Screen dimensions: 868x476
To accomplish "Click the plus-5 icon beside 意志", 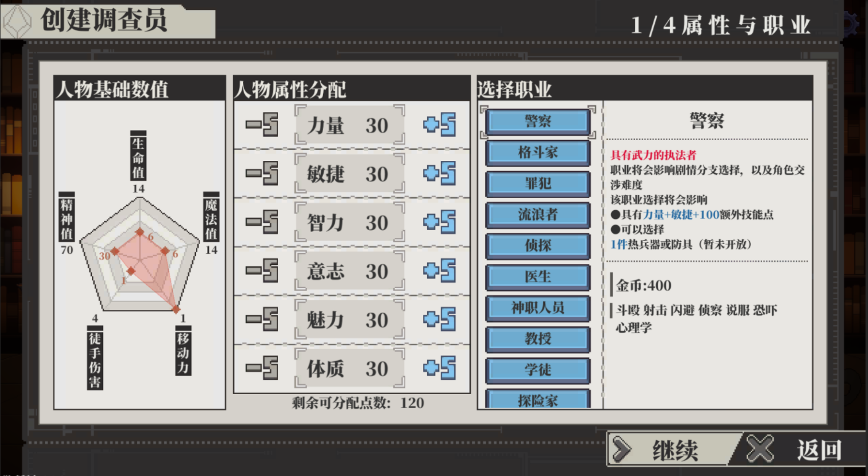I will [440, 271].
